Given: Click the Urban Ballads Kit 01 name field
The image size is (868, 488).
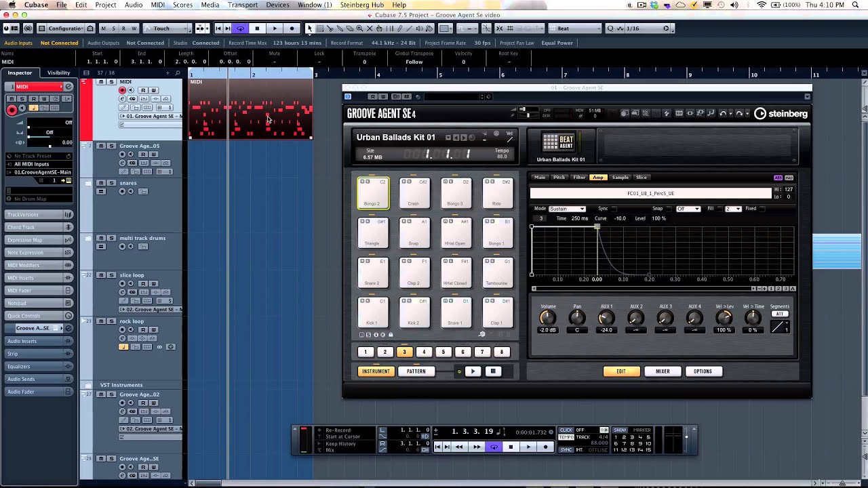Looking at the screenshot, I should tap(396, 137).
